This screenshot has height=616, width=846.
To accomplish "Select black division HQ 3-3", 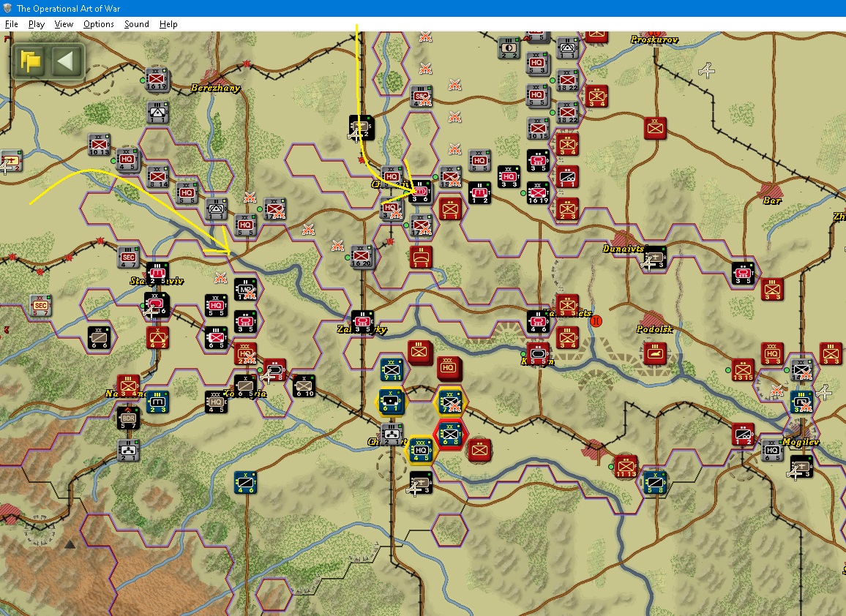I will [x=509, y=178].
